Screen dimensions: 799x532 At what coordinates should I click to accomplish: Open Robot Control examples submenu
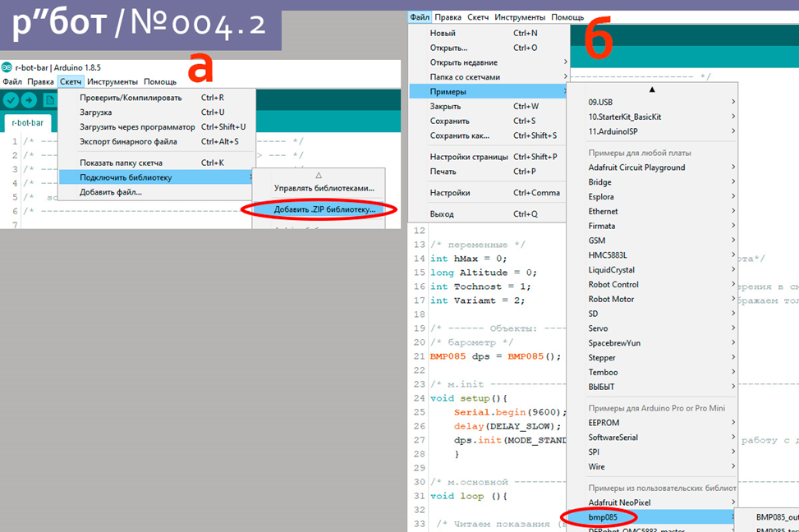tap(652, 284)
